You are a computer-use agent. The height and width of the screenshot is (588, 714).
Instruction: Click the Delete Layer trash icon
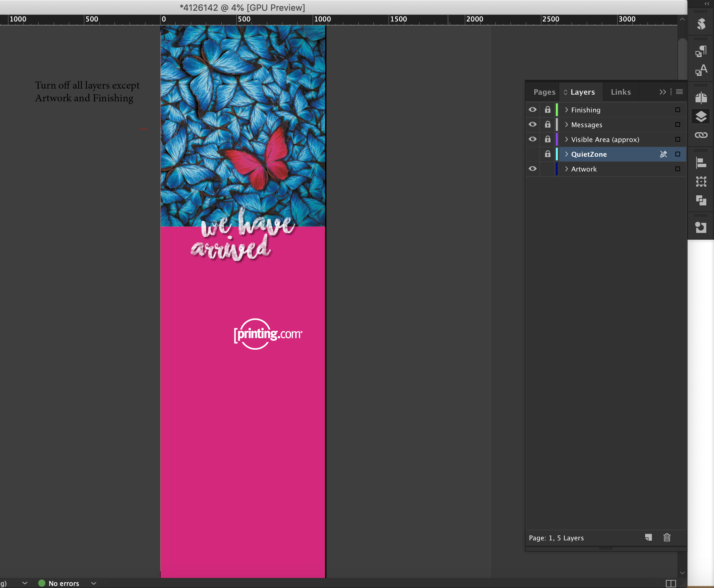[667, 538]
